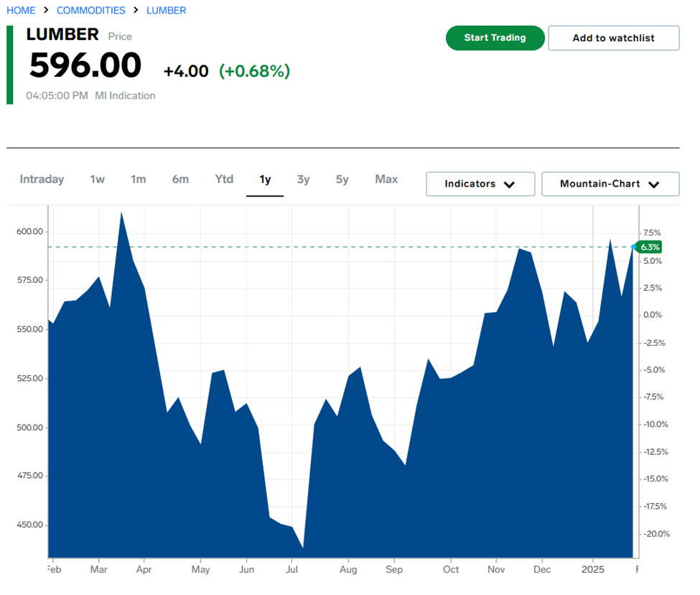Show Max price history

click(x=386, y=179)
